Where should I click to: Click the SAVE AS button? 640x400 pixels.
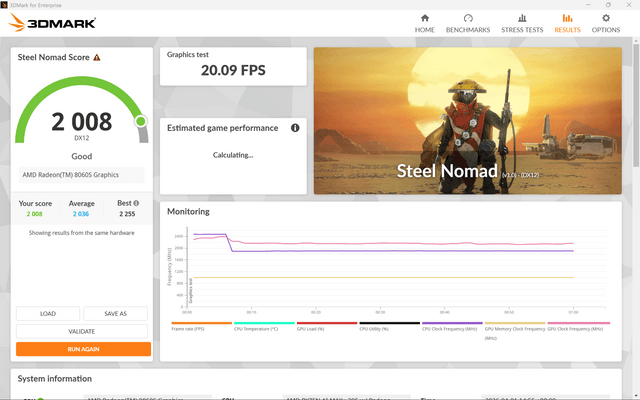[x=116, y=313]
